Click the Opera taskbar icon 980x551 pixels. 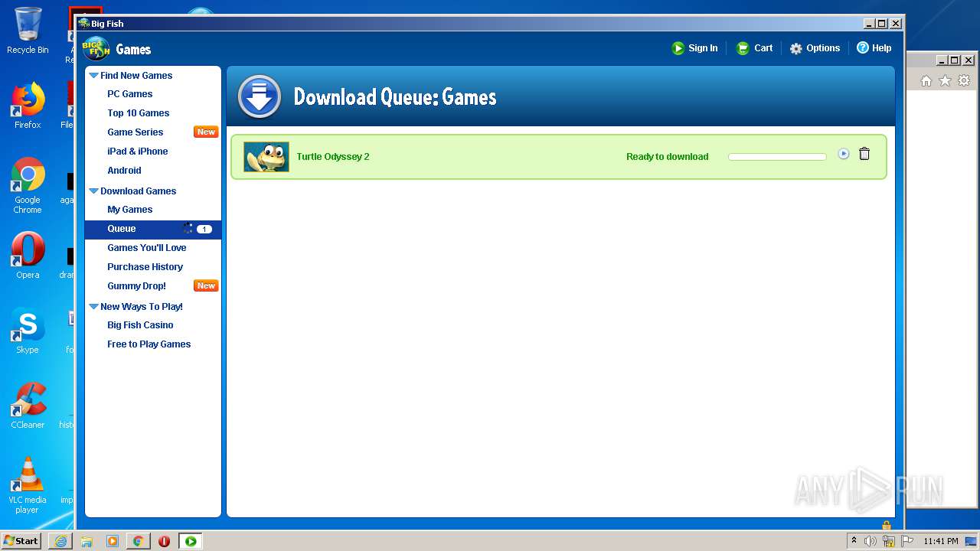point(164,541)
